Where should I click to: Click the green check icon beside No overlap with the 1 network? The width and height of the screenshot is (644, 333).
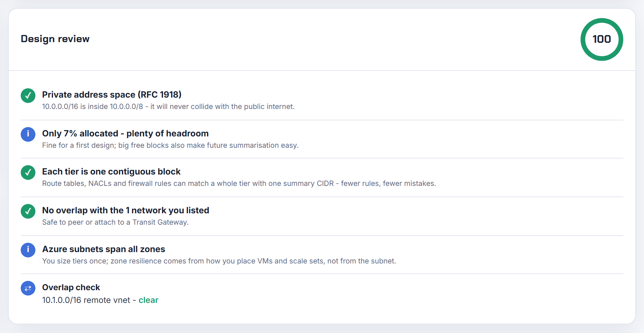[x=28, y=211]
